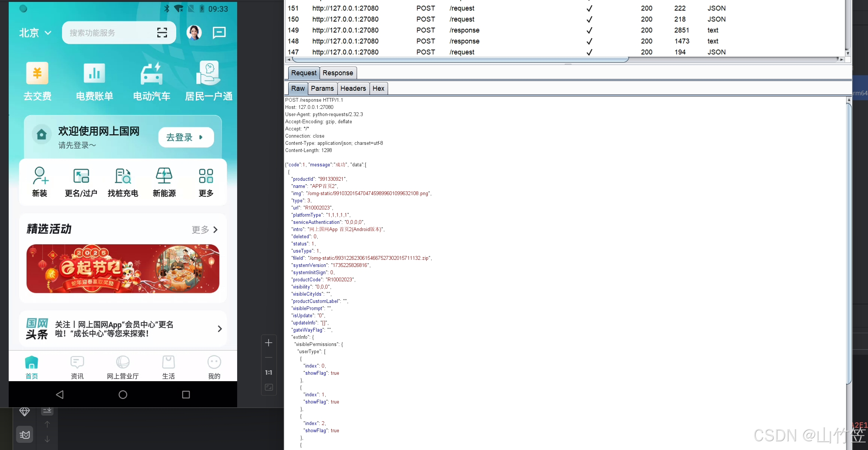Image resolution: width=868 pixels, height=450 pixels.
Task: Tap the customer service avatar icon
Action: (194, 33)
